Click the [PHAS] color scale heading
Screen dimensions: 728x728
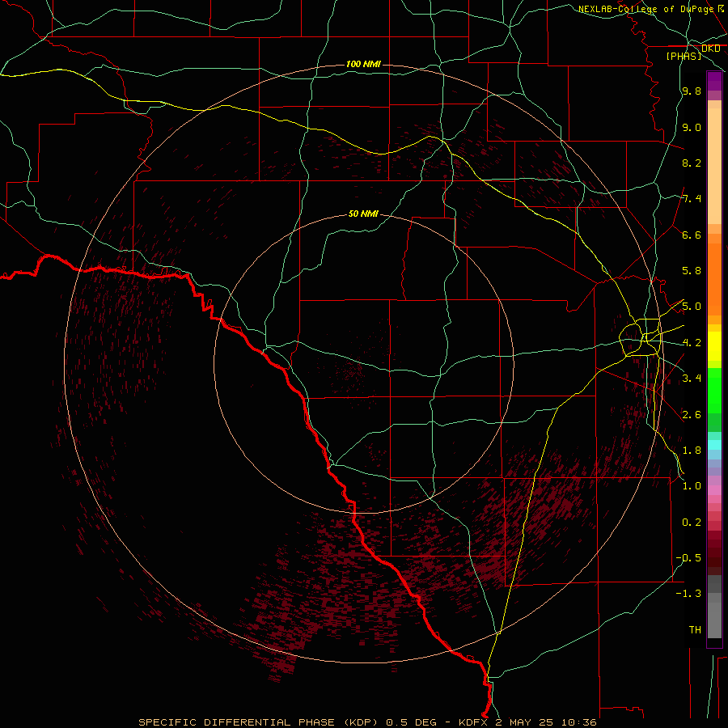click(684, 56)
